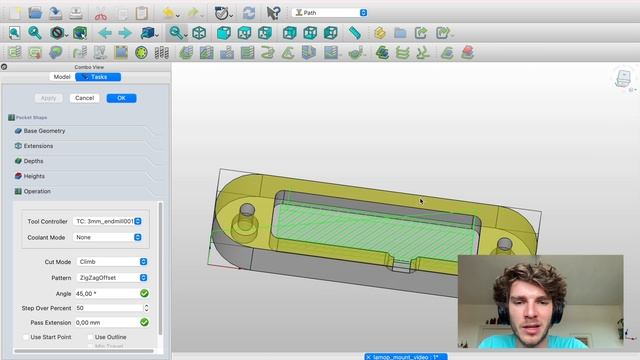Select the Bottom view cube icon
Screen dimensions: 640x360
310,33
